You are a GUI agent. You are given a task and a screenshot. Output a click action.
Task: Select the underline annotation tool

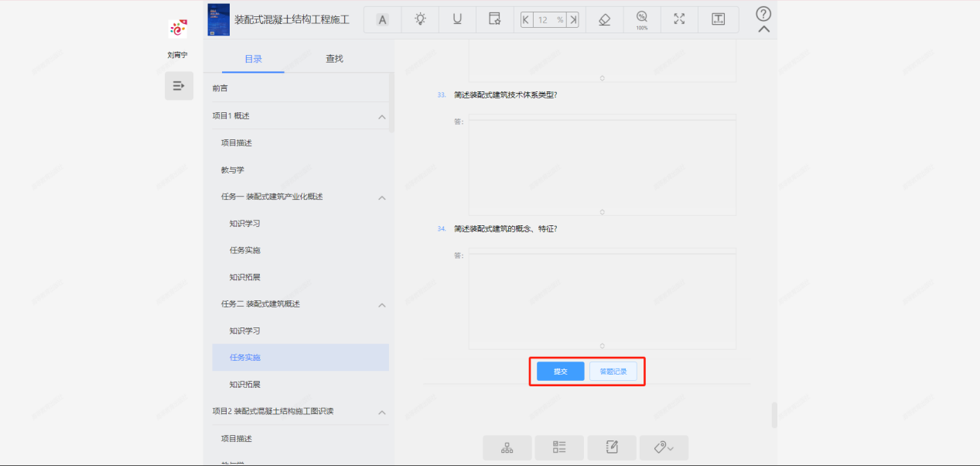[x=457, y=20]
